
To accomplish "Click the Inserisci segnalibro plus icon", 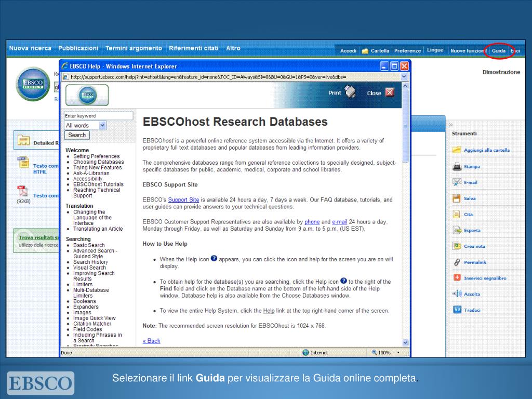I will [x=457, y=277].
